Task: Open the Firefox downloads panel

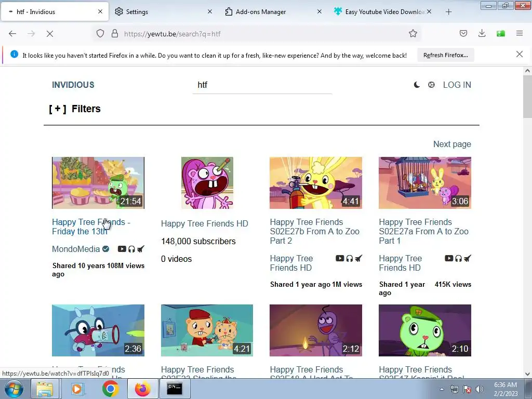Action: 482,34
